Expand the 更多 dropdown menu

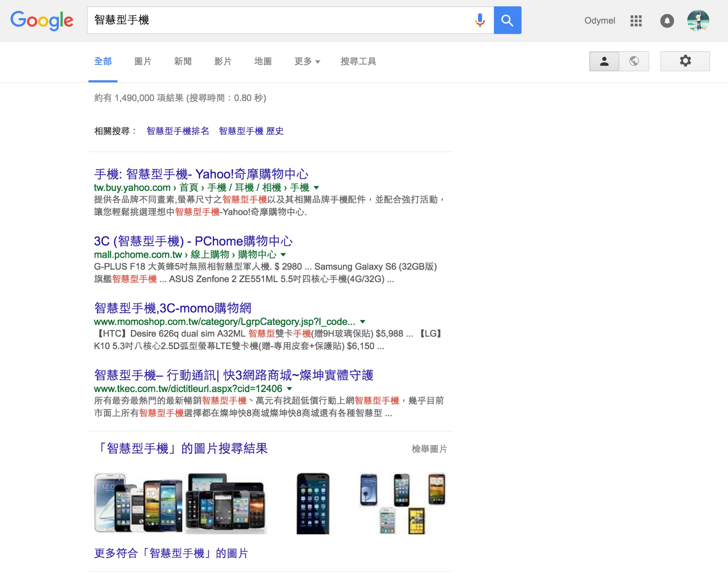tap(307, 61)
